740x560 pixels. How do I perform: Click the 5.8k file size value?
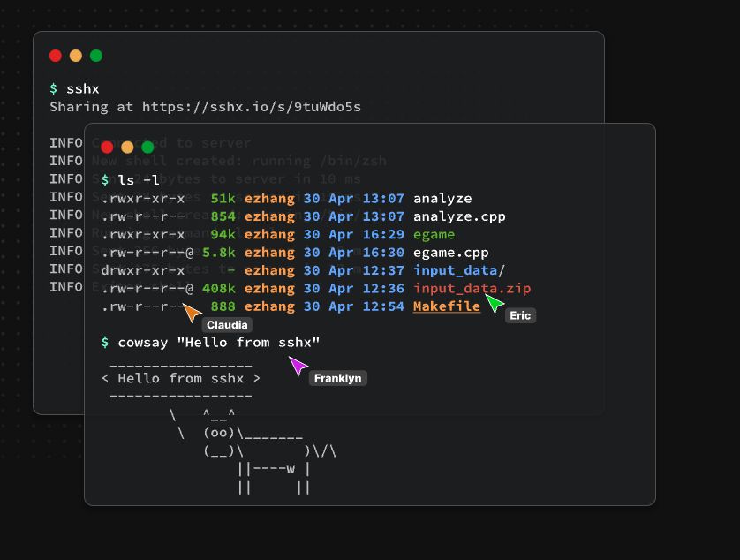(x=218, y=253)
